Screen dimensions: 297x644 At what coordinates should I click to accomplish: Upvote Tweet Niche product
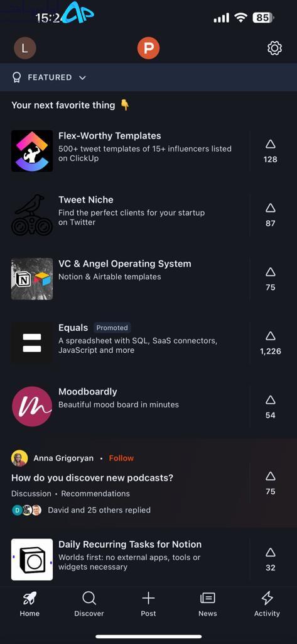(x=271, y=215)
